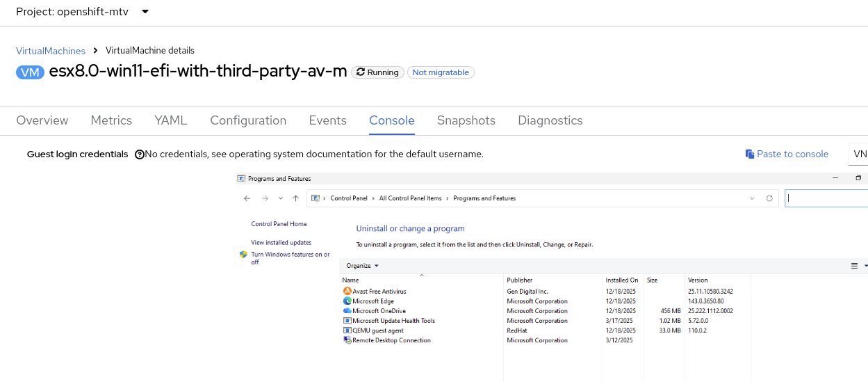Expand the recent locations chevron near navigation arrows
Screen dimensions: 868x382
[x=281, y=198]
